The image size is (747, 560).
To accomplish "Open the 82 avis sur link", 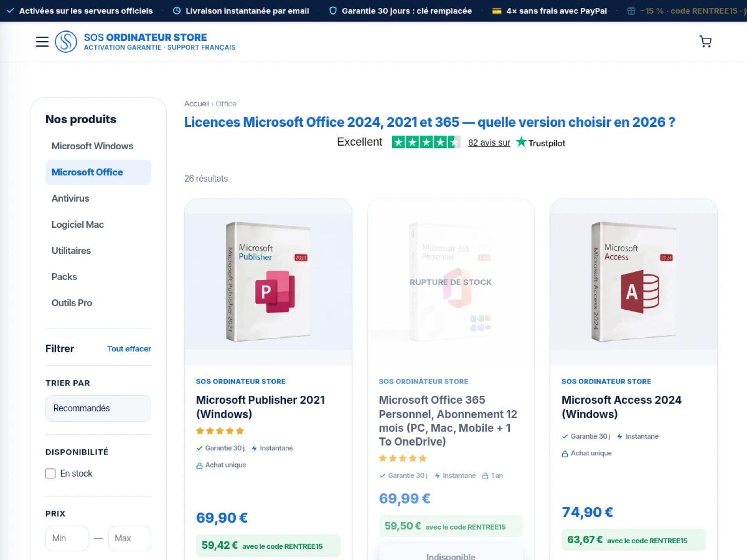I will (489, 142).
